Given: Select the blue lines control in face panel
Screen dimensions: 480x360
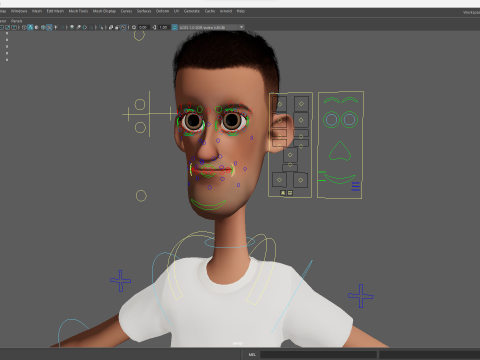Looking at the screenshot, I should click(x=356, y=186).
